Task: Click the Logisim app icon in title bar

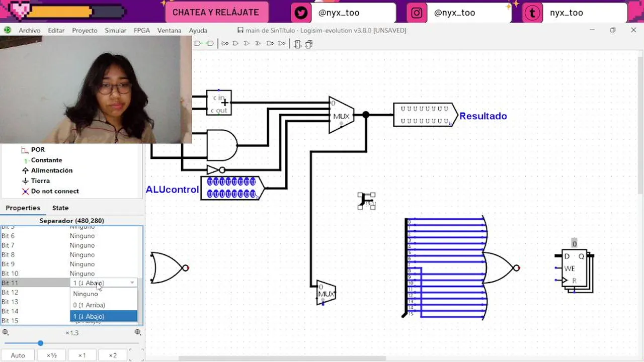Action: (x=7, y=30)
